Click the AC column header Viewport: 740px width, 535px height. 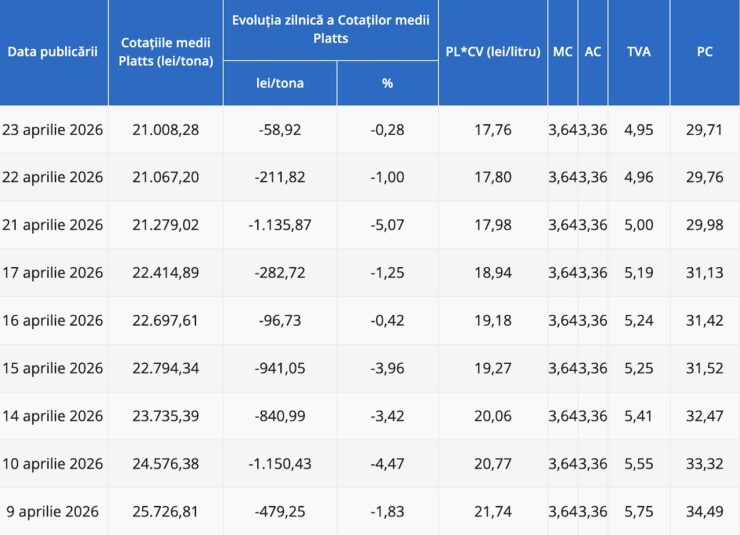coord(593,52)
